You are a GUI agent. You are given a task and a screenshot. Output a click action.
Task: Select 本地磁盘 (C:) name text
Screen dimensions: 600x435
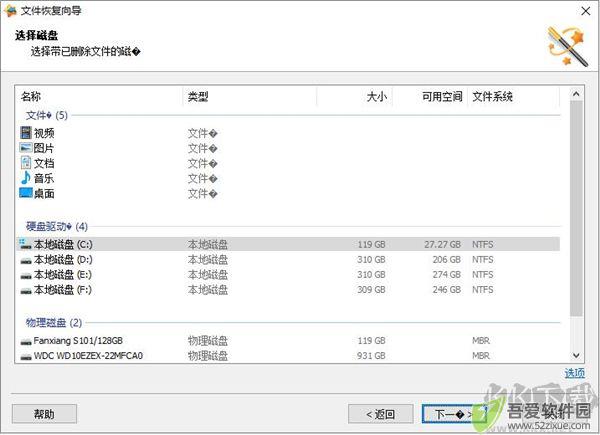(x=63, y=244)
